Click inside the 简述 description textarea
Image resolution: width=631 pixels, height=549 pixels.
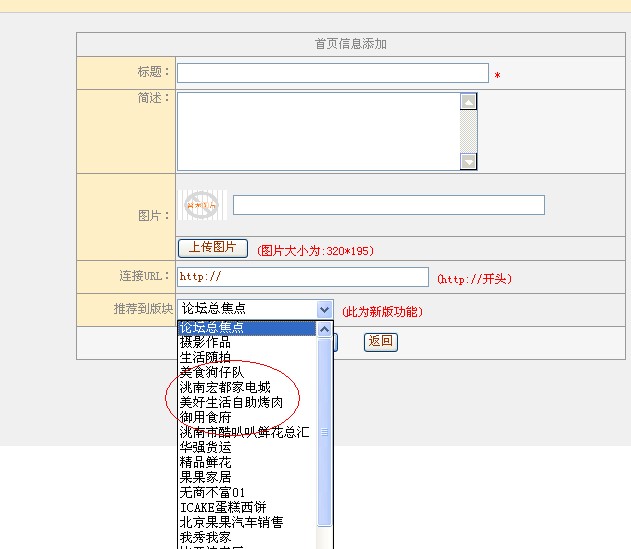coord(319,132)
